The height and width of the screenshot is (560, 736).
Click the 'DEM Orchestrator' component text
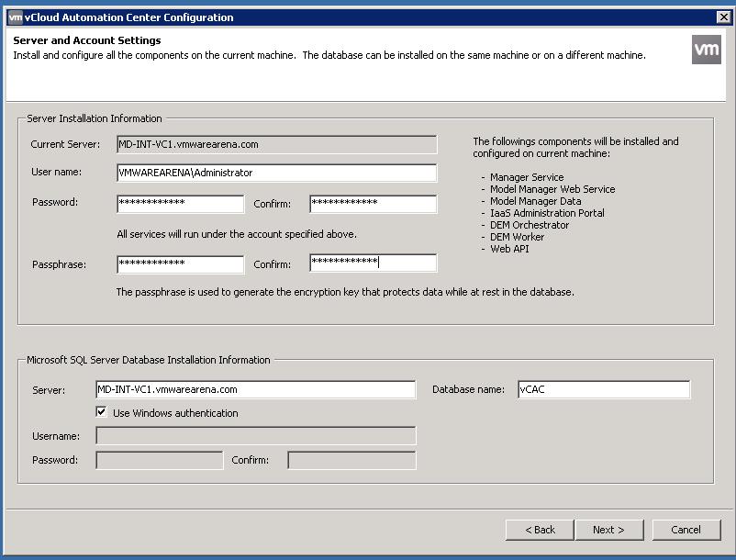click(x=530, y=225)
